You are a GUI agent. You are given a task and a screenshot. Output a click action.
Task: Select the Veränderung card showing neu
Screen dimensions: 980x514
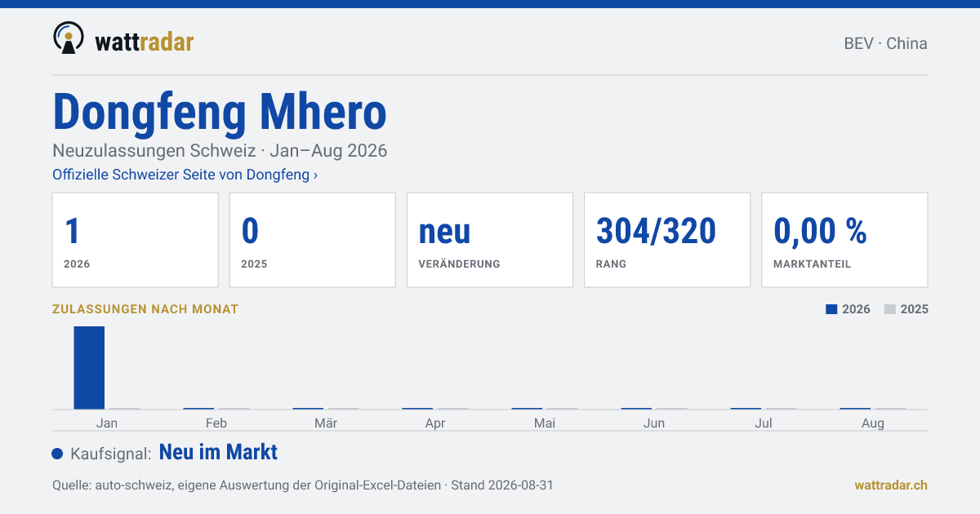click(x=490, y=240)
